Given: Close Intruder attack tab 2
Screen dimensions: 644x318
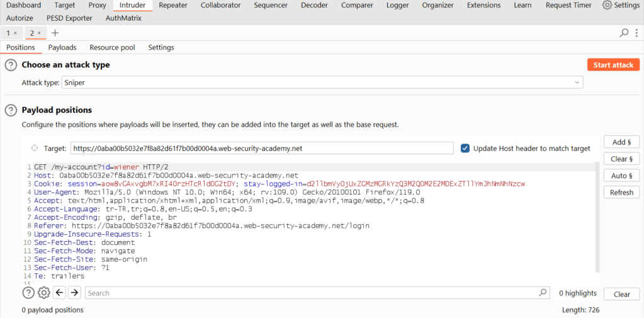Looking at the screenshot, I should coord(39,33).
